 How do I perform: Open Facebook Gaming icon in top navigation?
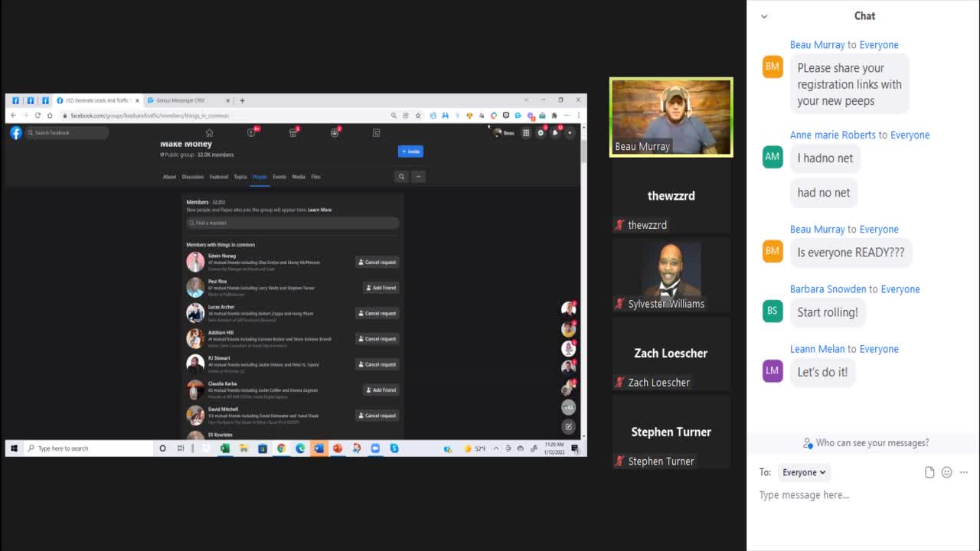(x=376, y=132)
